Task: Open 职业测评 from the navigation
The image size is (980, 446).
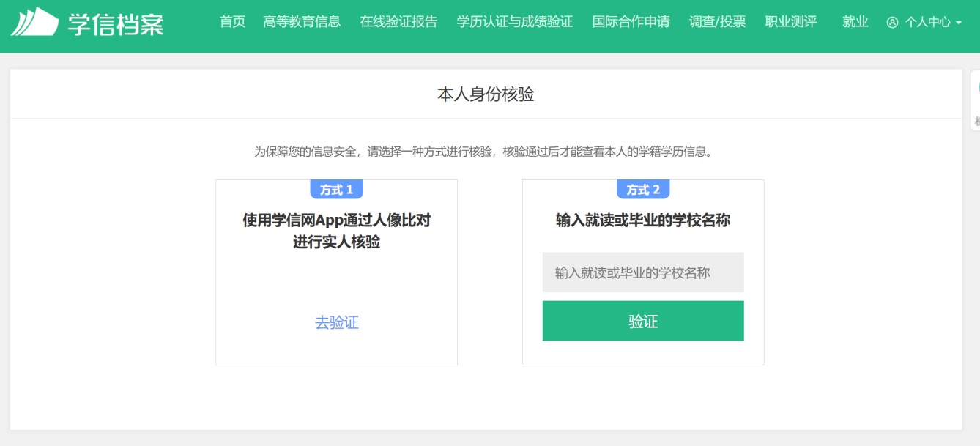Action: click(790, 22)
